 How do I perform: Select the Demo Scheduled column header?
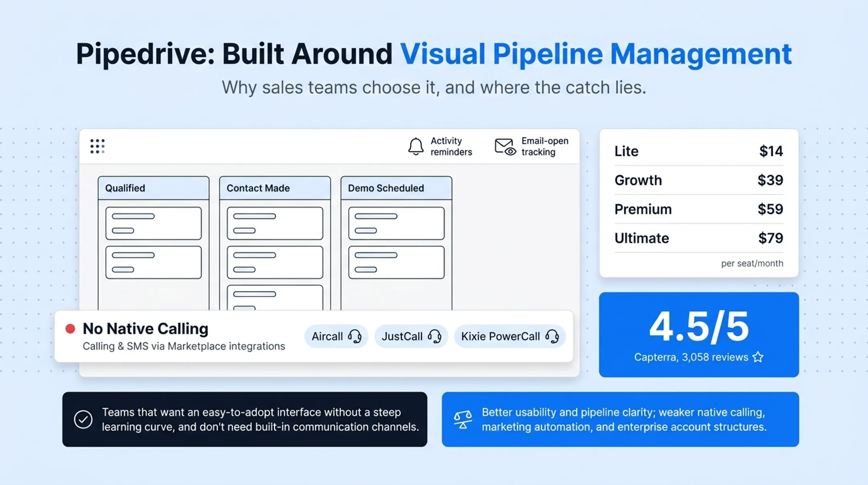click(396, 188)
